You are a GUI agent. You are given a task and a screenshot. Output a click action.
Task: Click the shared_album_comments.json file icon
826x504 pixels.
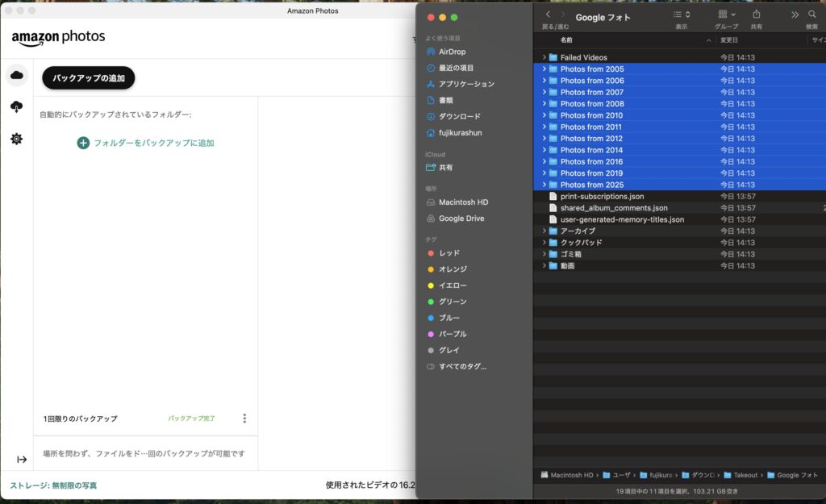(553, 208)
